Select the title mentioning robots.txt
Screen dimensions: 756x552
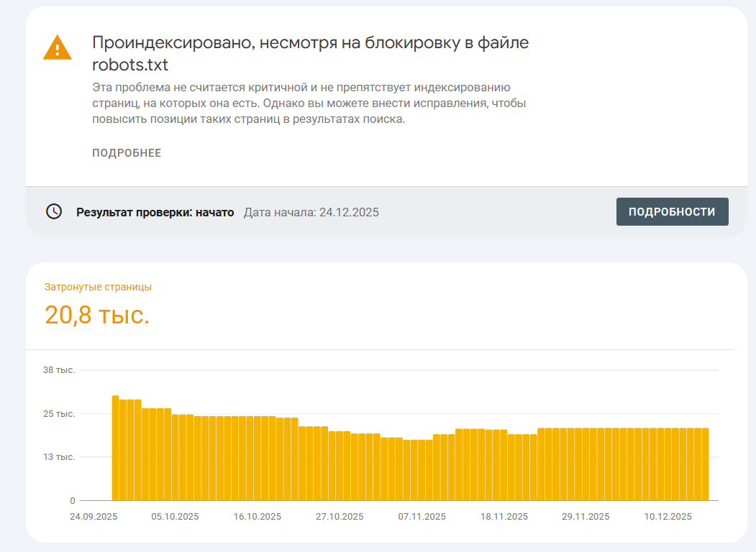click(x=311, y=53)
